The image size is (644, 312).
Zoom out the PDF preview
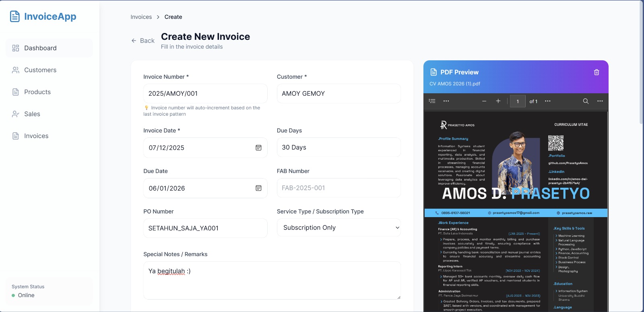click(484, 101)
